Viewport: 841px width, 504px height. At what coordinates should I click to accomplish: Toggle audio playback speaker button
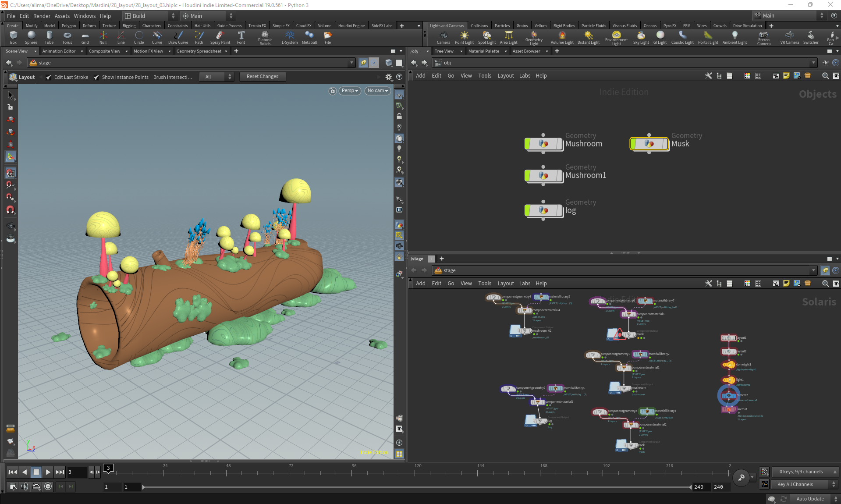point(25,486)
